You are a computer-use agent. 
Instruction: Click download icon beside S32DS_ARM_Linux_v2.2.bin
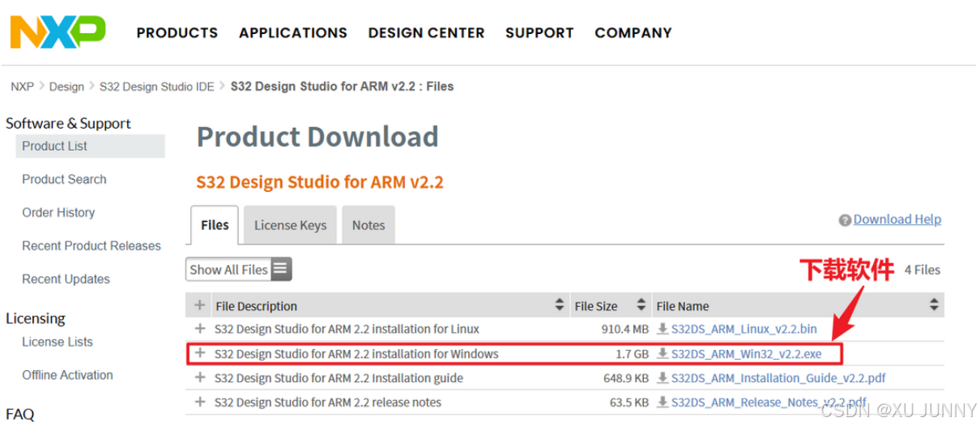(x=663, y=329)
